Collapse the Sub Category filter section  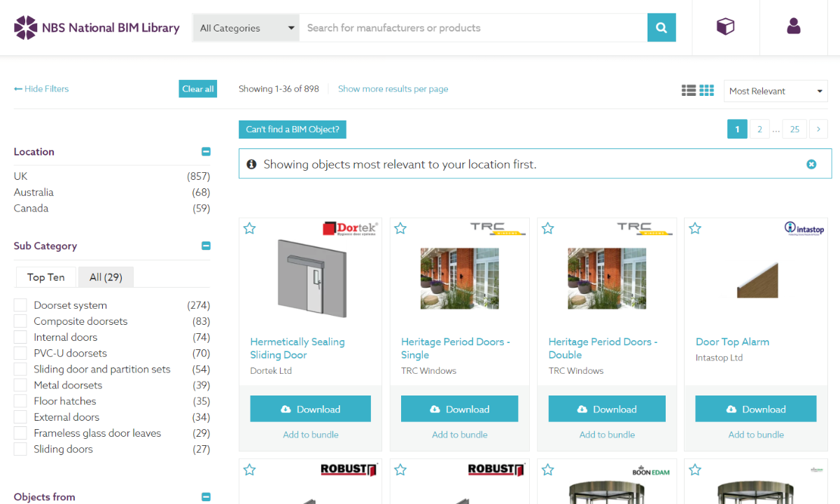pos(206,246)
